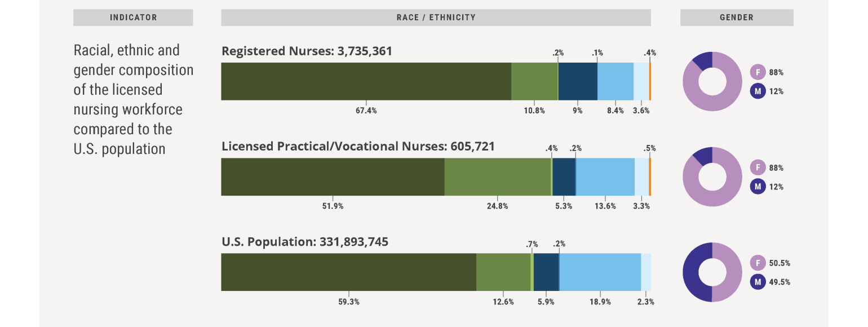
Task: Click the 67.4% dark green Registered Nurses segment
Action: (366, 81)
